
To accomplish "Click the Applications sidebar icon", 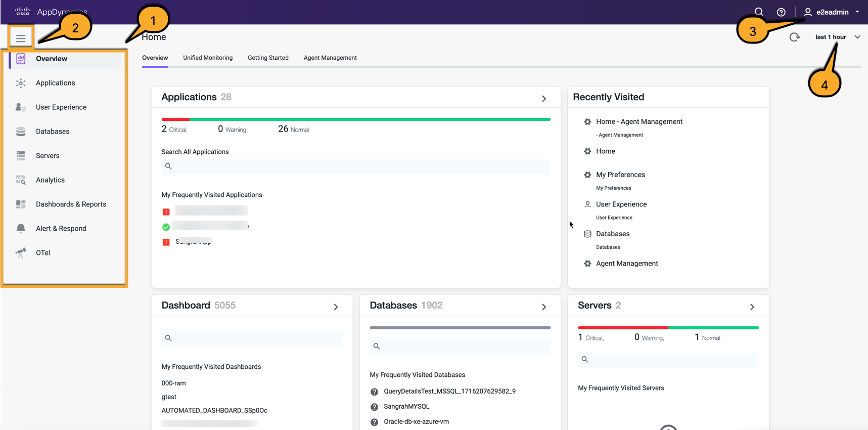I will point(21,83).
